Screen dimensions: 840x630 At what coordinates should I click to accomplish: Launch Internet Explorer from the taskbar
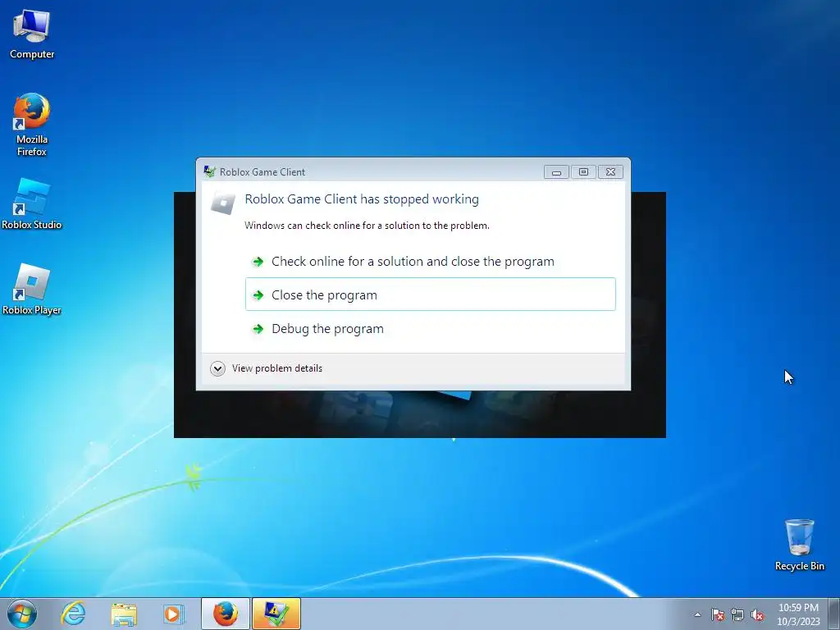(73, 614)
